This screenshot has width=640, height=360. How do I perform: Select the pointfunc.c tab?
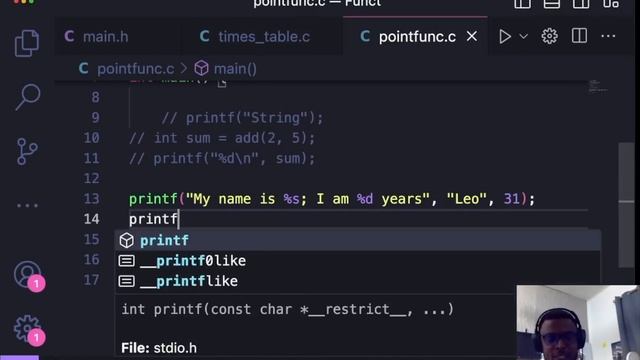416,37
